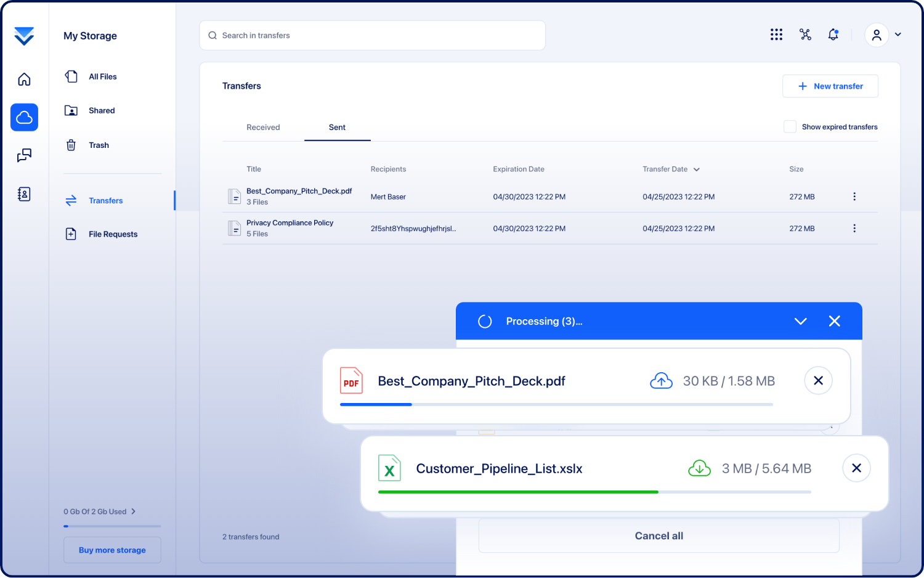Viewport: 924px width, 578px height.
Task: Focus the Search in transfers field
Action: (x=372, y=36)
